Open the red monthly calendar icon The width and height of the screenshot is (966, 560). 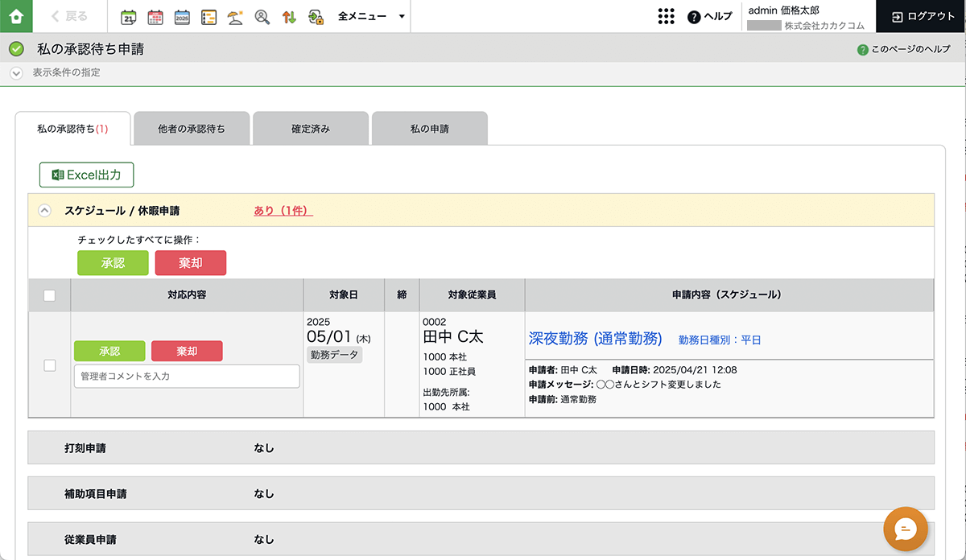[x=155, y=17]
